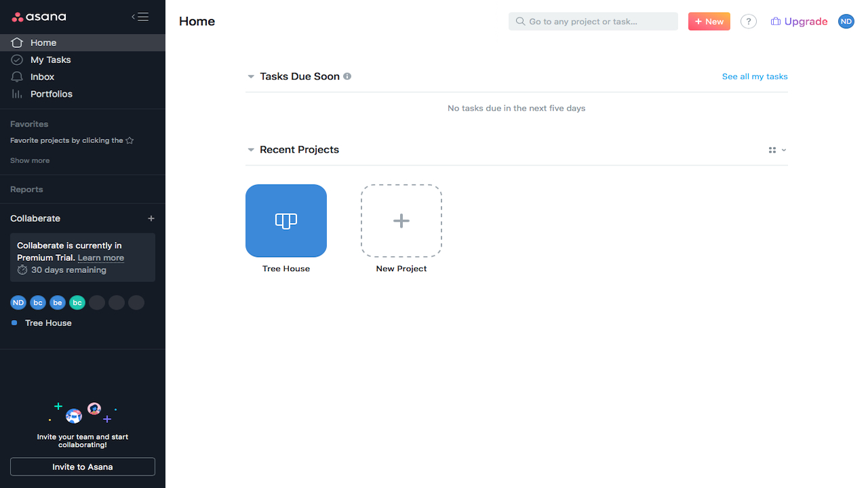Viewport: 868px width, 488px height.
Task: Open Inbox in the sidebar
Action: click(x=83, y=77)
